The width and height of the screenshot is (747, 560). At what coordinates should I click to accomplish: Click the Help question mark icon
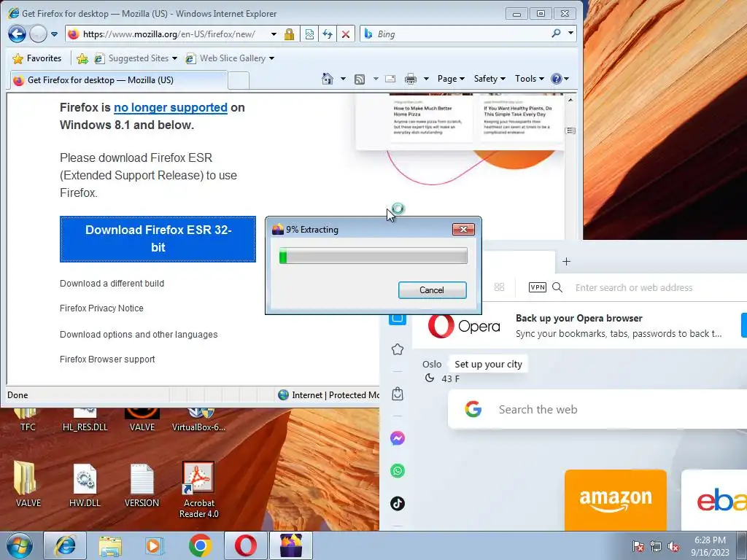[557, 79]
